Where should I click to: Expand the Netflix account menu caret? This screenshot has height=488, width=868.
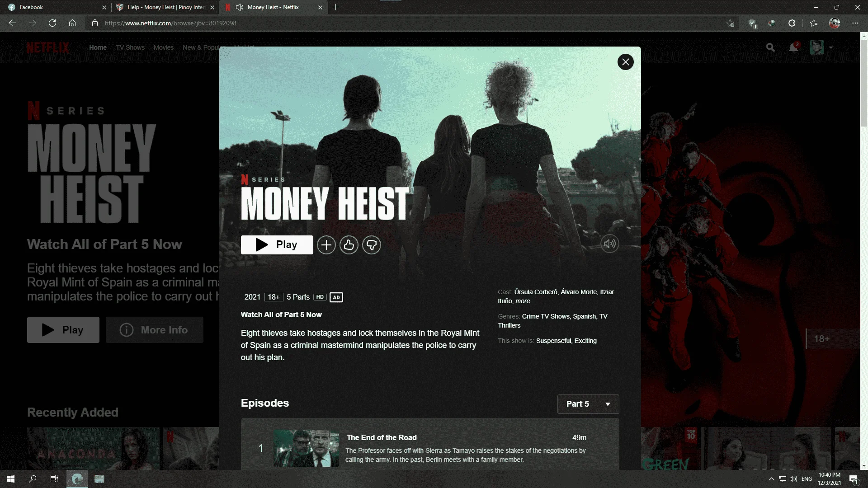click(x=831, y=47)
